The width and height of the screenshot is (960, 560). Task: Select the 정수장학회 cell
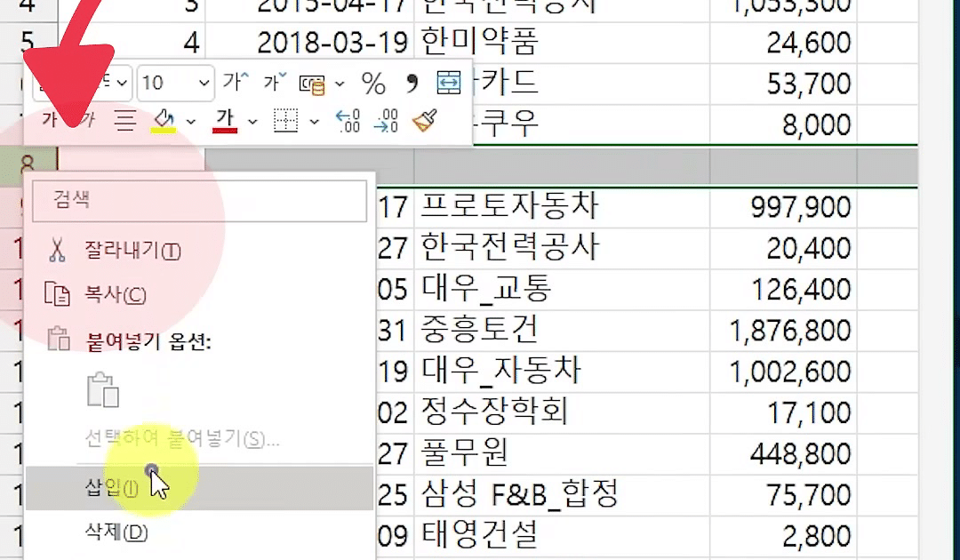[562, 412]
